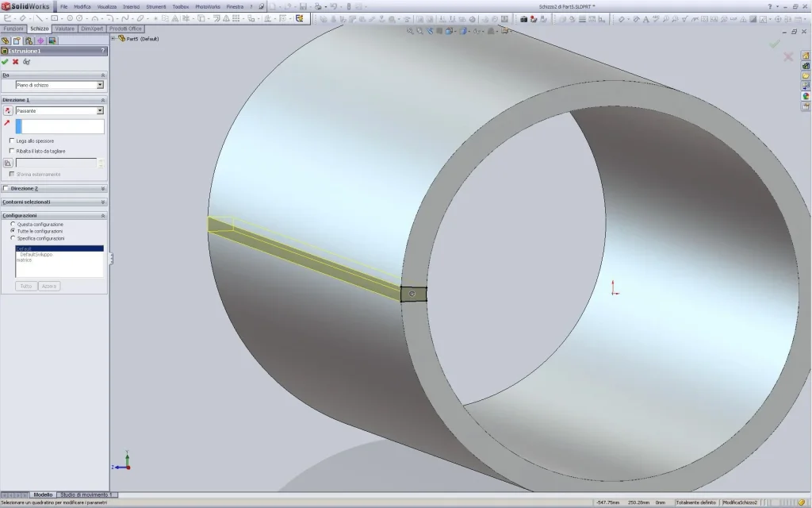Open the task pane home resources icon
Screen dimensions: 812x508
point(806,56)
